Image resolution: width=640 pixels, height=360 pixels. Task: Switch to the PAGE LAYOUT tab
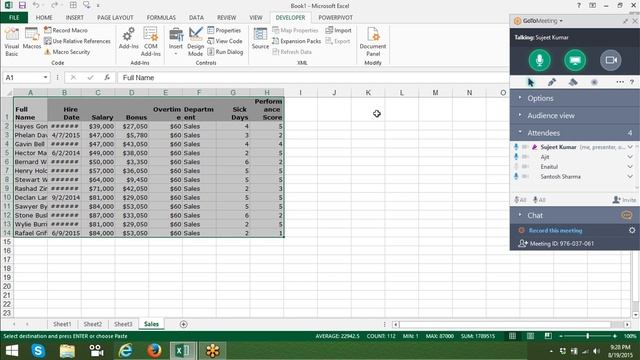coord(115,18)
